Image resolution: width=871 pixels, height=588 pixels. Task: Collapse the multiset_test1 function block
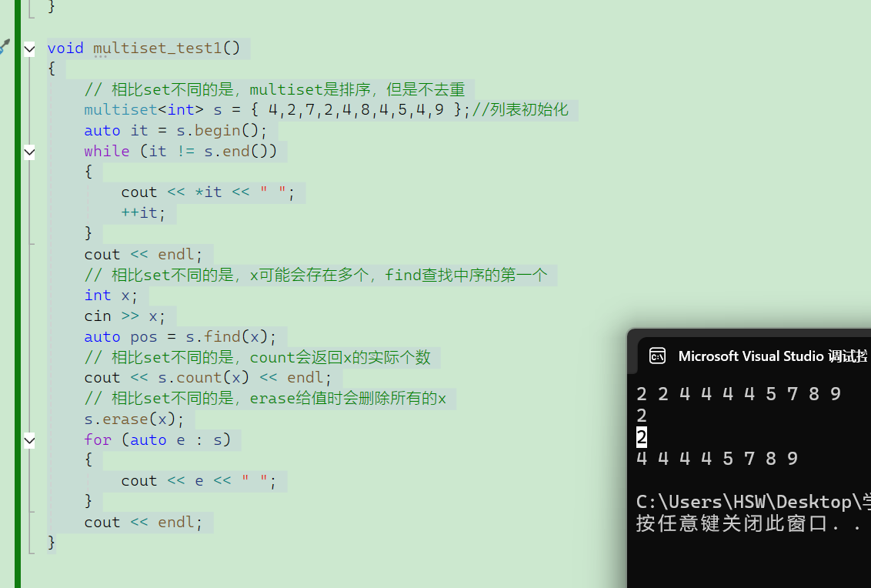tap(29, 49)
